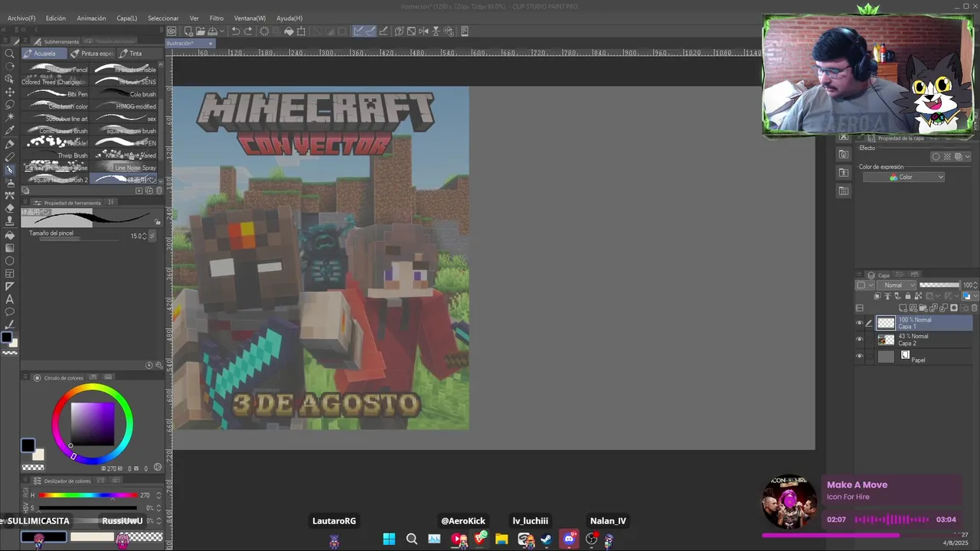Open the Filtro menu
The width and height of the screenshot is (980, 551).
(217, 18)
